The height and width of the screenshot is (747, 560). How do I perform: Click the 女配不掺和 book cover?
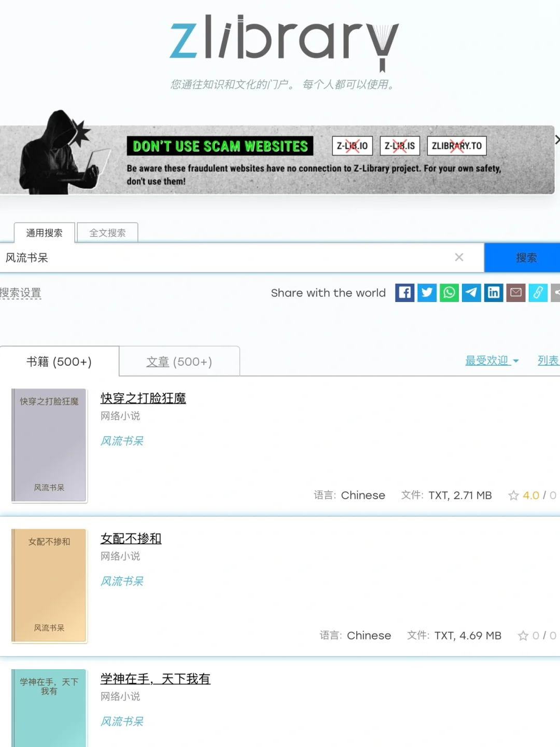pos(49,585)
